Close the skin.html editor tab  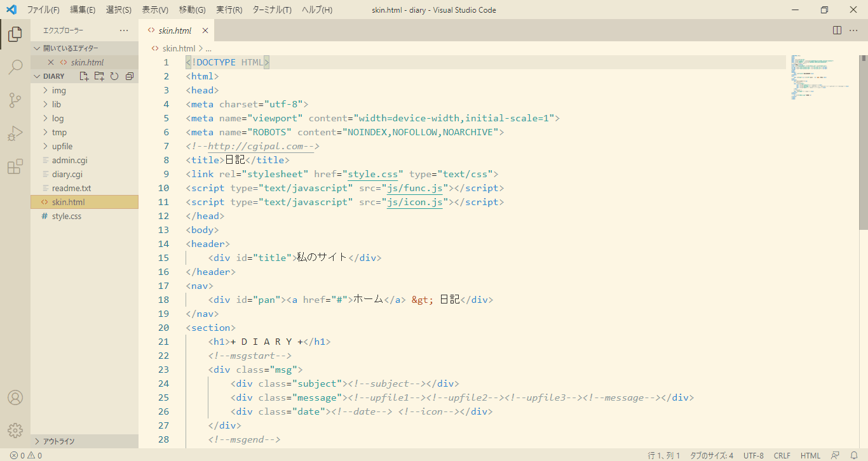pos(205,30)
